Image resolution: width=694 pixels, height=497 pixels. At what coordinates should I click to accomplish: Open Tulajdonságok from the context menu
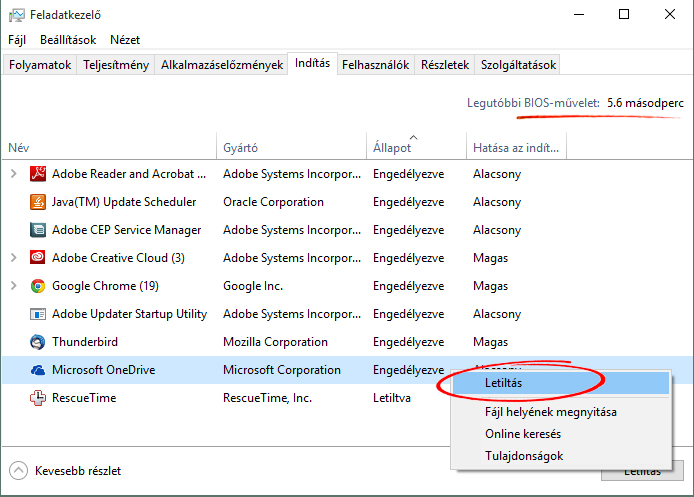pyautogui.click(x=523, y=456)
